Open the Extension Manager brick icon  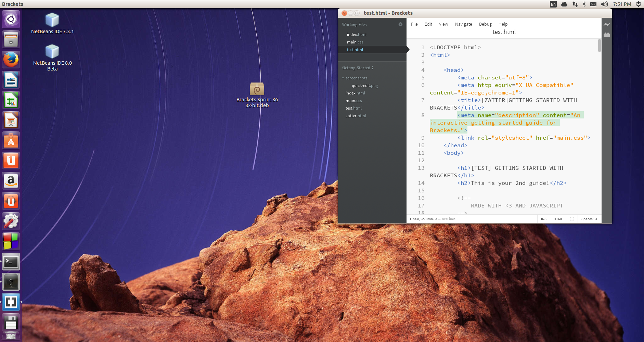point(606,35)
